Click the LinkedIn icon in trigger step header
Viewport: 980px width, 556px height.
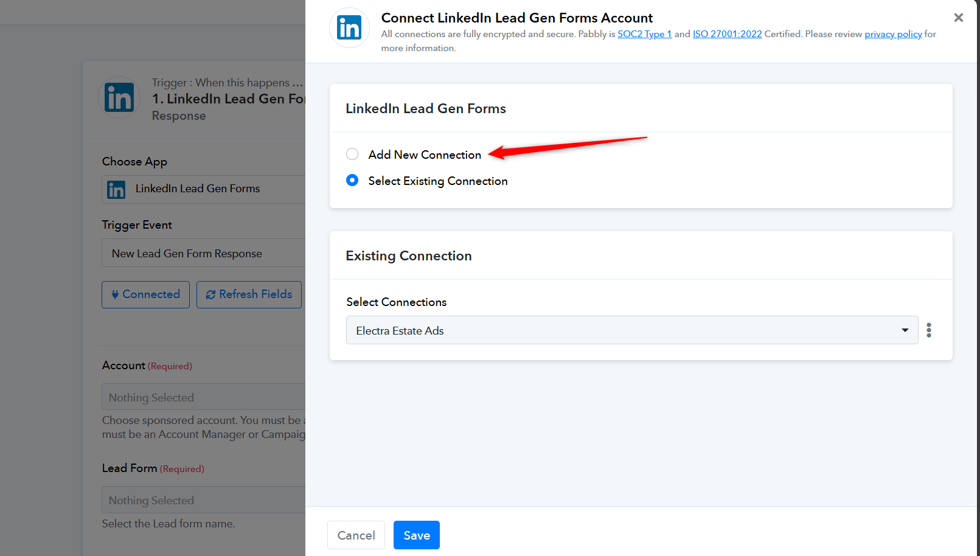pos(119,97)
